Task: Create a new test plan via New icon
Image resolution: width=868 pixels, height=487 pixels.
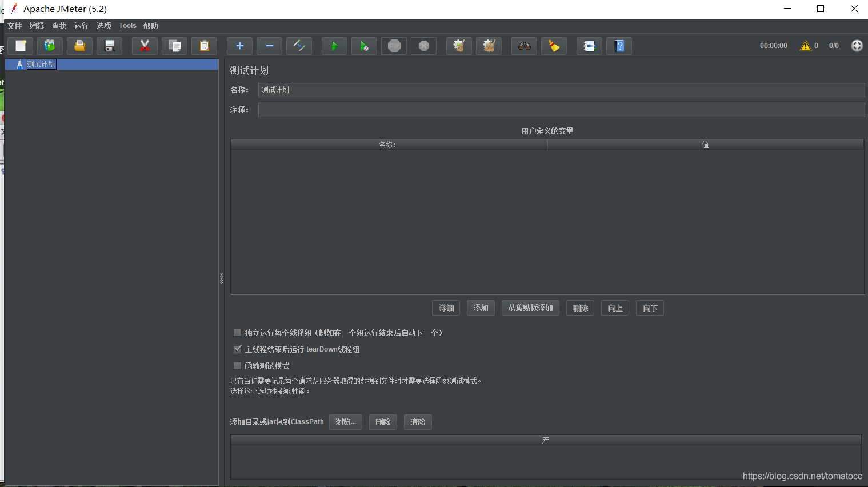Action: [x=21, y=46]
